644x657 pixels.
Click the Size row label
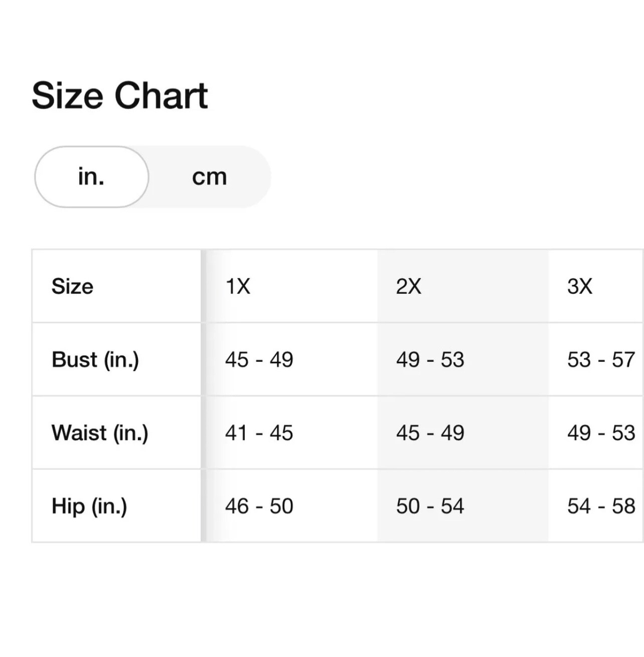(x=72, y=287)
